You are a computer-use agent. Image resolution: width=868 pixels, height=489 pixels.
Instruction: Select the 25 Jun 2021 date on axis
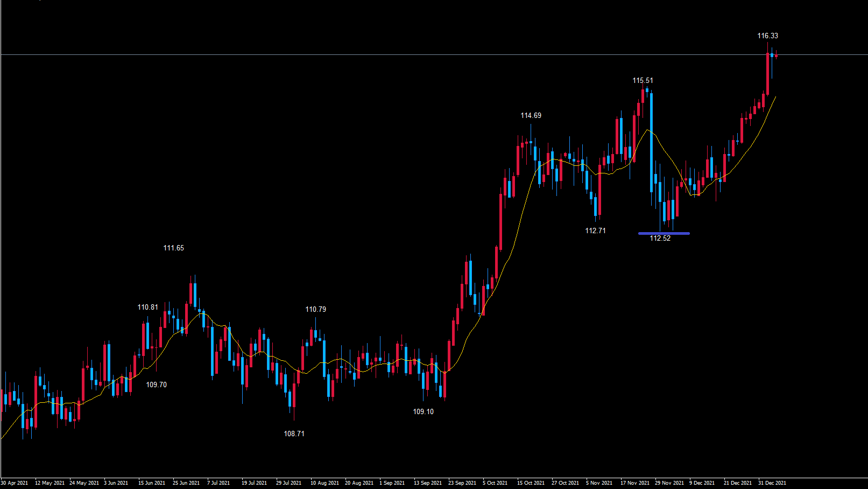tap(186, 483)
